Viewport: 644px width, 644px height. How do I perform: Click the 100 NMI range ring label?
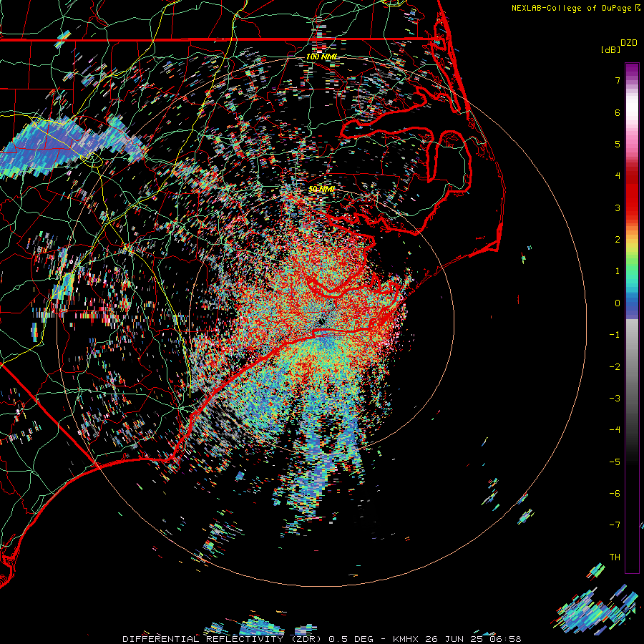click(x=321, y=57)
